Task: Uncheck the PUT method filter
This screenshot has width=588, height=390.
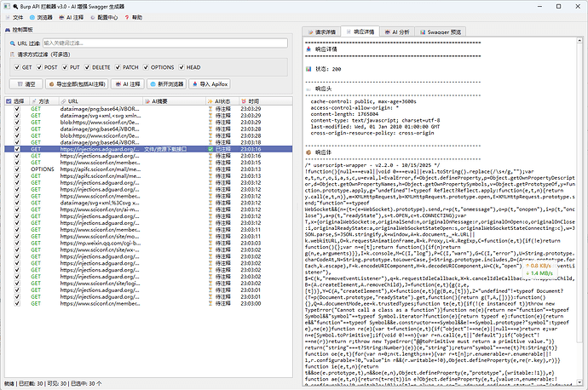Action: [x=65, y=67]
